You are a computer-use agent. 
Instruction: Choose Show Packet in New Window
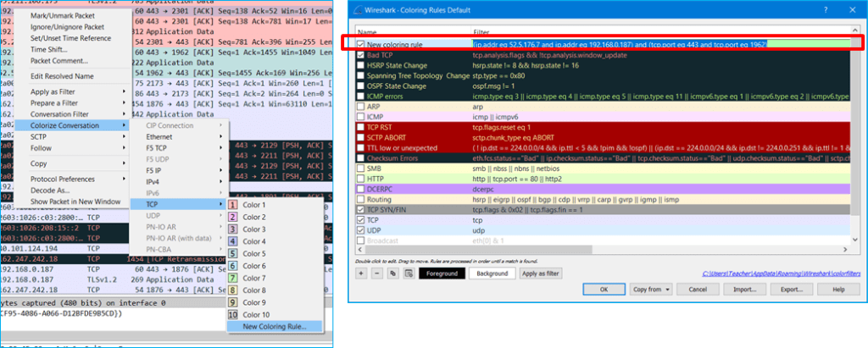pos(75,202)
